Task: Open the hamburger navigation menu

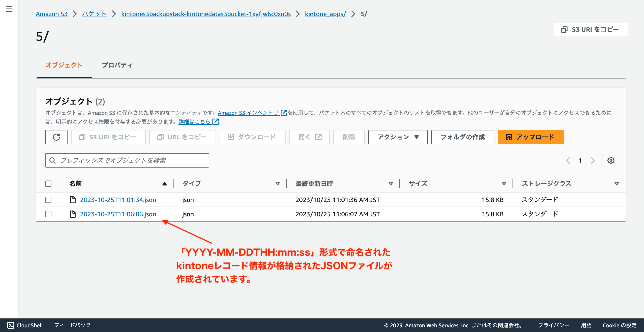Action: pyautogui.click(x=9, y=9)
